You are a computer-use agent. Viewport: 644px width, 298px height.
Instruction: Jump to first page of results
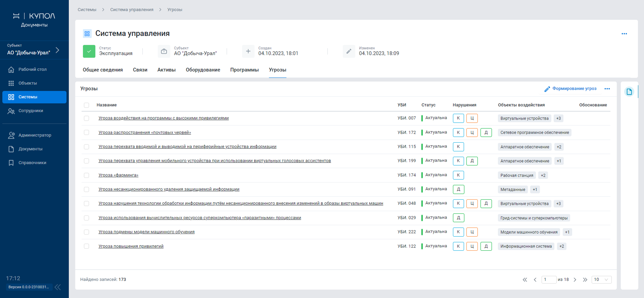click(525, 280)
